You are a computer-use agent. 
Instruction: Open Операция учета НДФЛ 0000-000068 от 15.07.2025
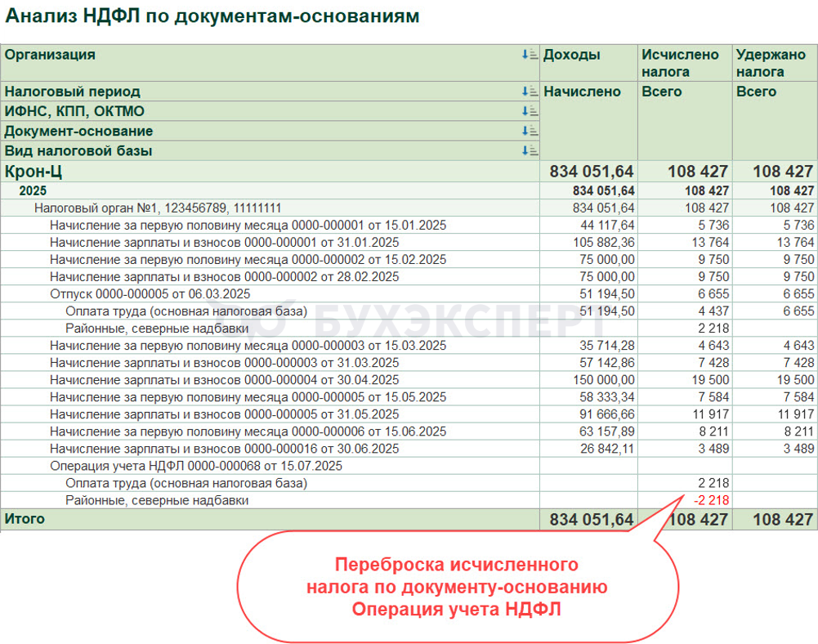click(x=196, y=466)
